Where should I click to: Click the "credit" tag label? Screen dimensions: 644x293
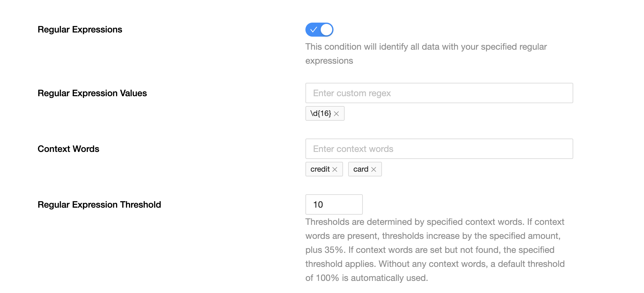pos(320,169)
